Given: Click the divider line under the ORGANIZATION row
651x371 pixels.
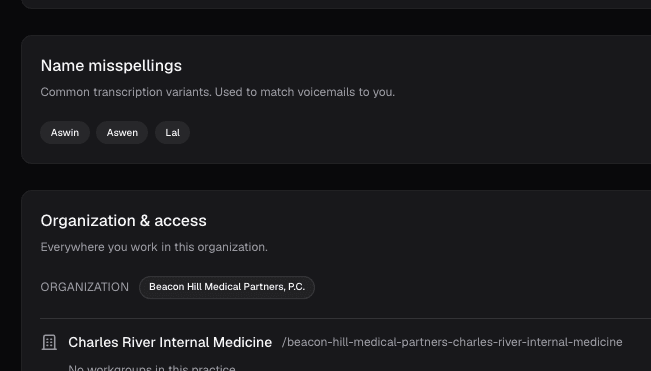Looking at the screenshot, I should point(345,319).
